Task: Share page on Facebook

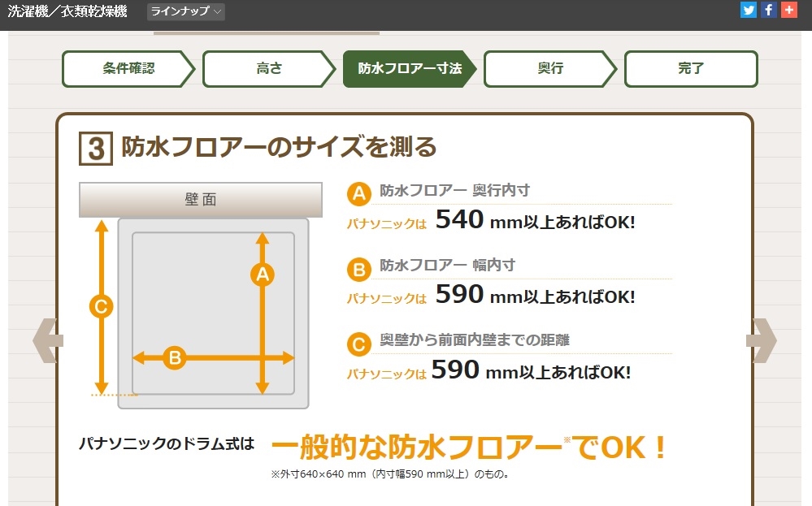Action: 768,11
